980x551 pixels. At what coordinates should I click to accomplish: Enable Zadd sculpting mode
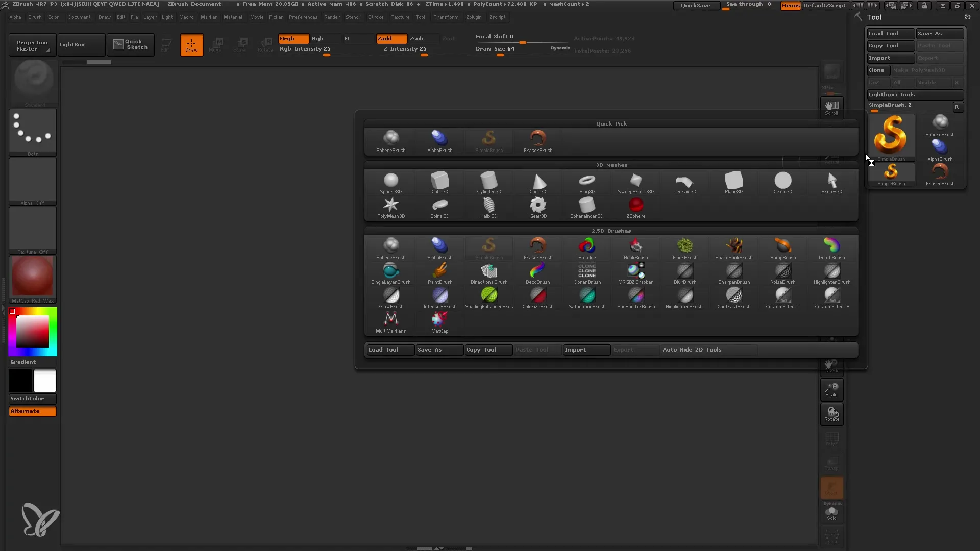[x=389, y=38]
